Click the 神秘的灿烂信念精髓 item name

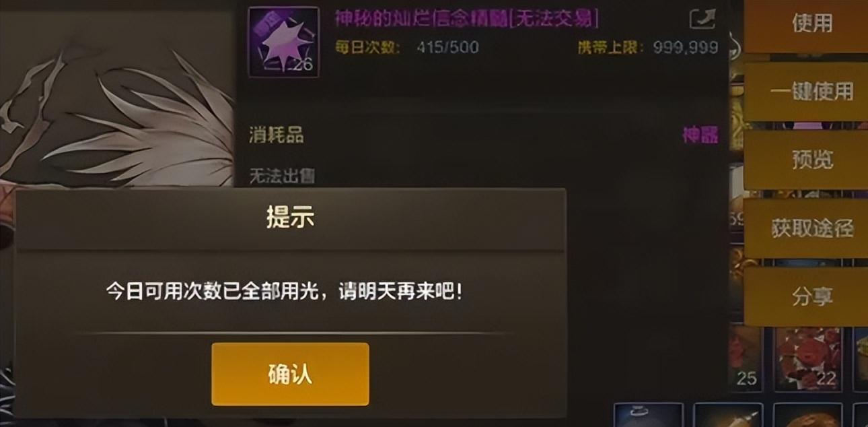click(421, 19)
